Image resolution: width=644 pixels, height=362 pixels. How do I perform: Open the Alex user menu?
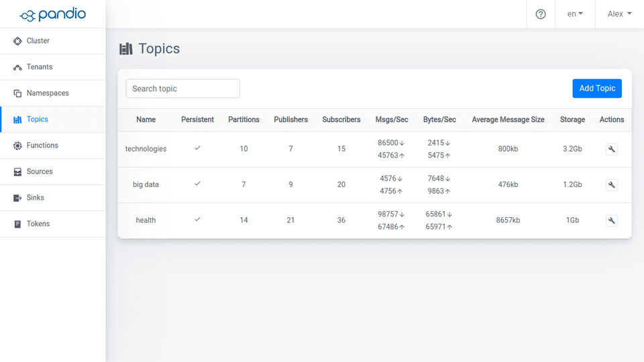[x=619, y=14]
